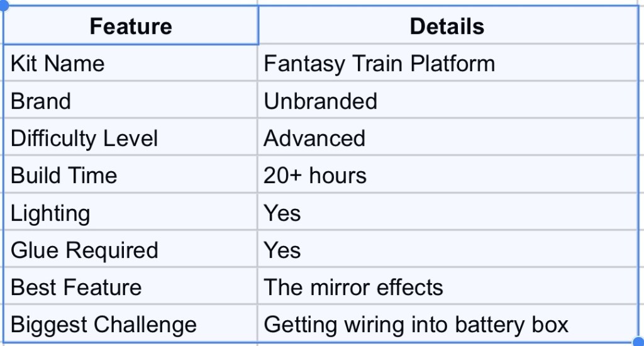Select the Fantasy Train Platform cell
The height and width of the screenshot is (346, 644).
pyautogui.click(x=447, y=64)
